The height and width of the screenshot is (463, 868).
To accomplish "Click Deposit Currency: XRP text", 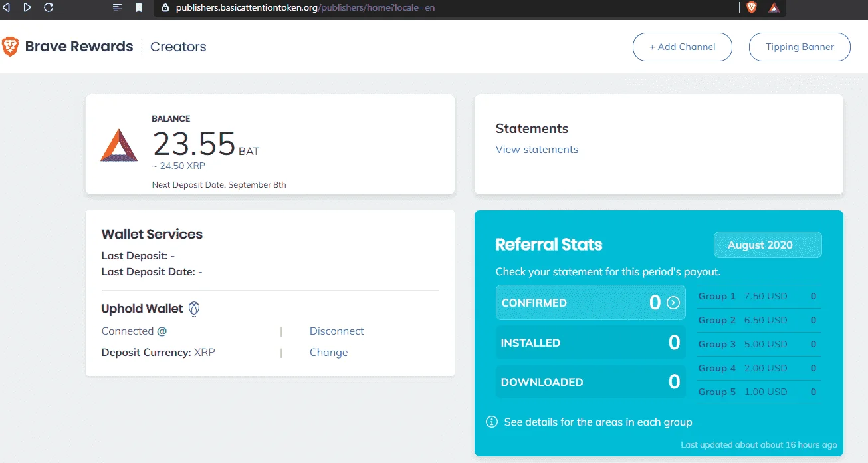I will point(158,353).
